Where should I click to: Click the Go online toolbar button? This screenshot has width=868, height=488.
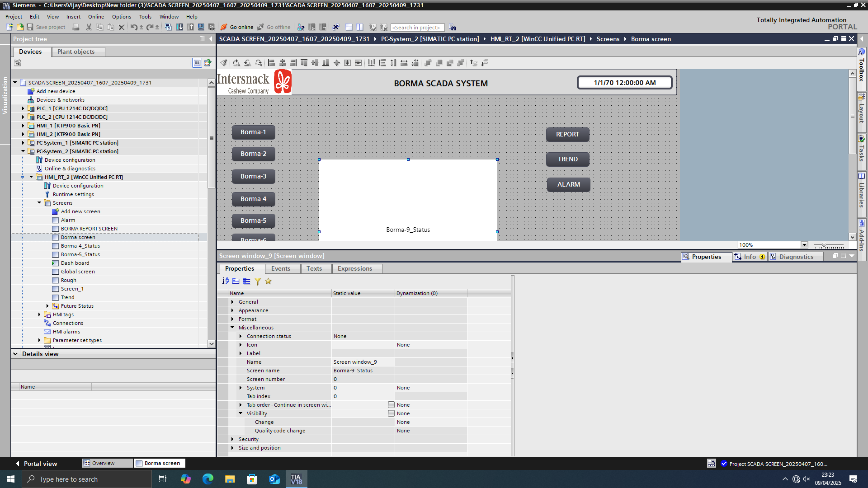[x=237, y=27]
